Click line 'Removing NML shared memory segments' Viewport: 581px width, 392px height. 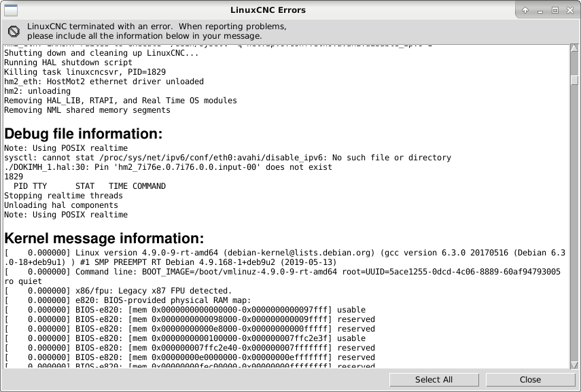click(x=87, y=110)
